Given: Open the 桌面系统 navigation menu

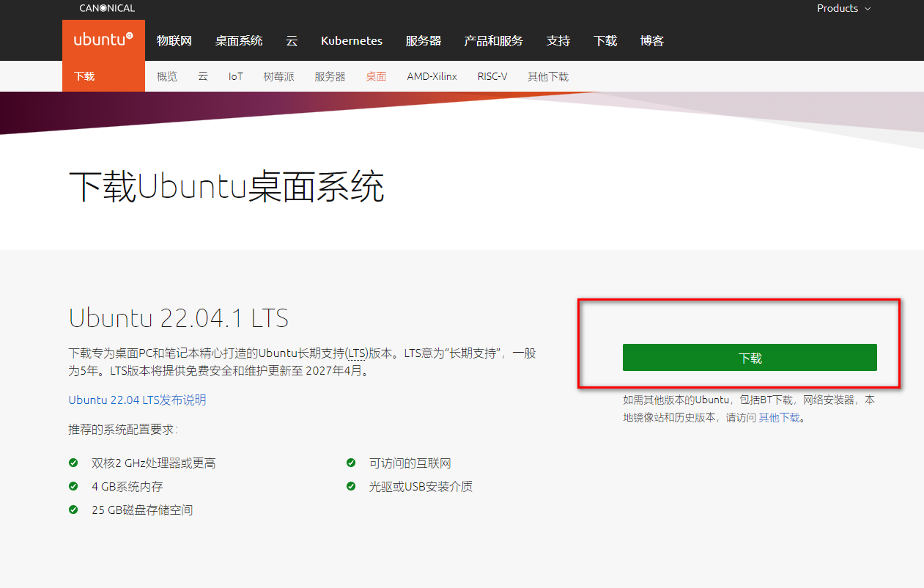Looking at the screenshot, I should pyautogui.click(x=239, y=40).
